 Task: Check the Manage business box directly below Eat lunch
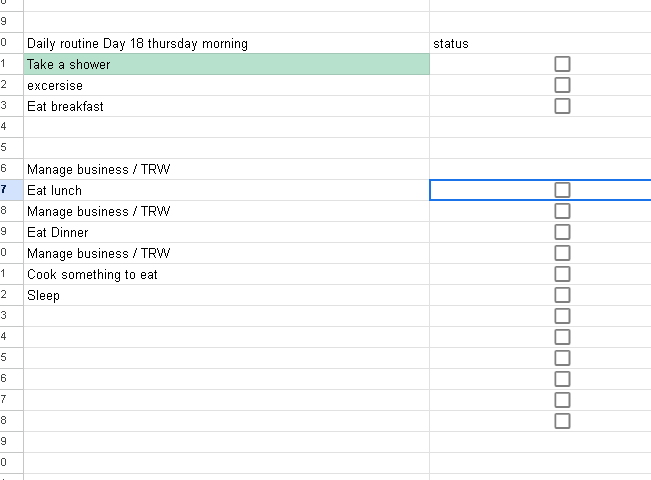point(562,211)
